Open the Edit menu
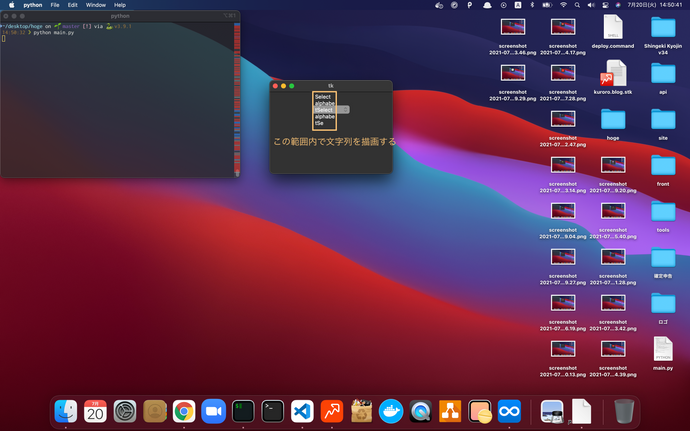 (73, 5)
